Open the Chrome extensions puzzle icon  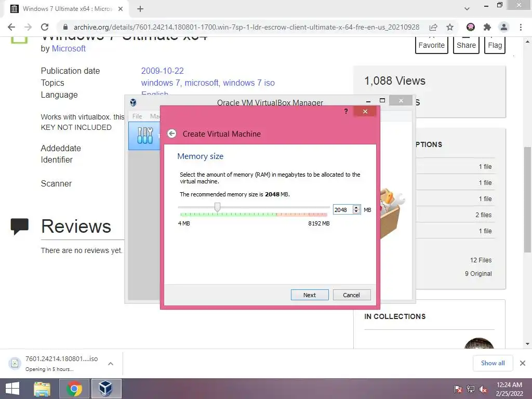(x=487, y=27)
